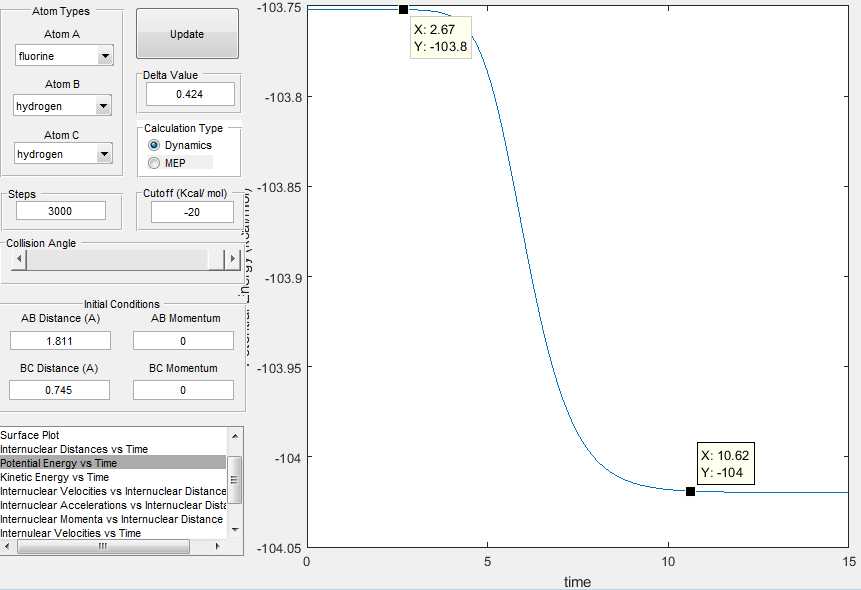The image size is (861, 590).
Task: Select Potential Energy vs Time
Action: (x=113, y=463)
